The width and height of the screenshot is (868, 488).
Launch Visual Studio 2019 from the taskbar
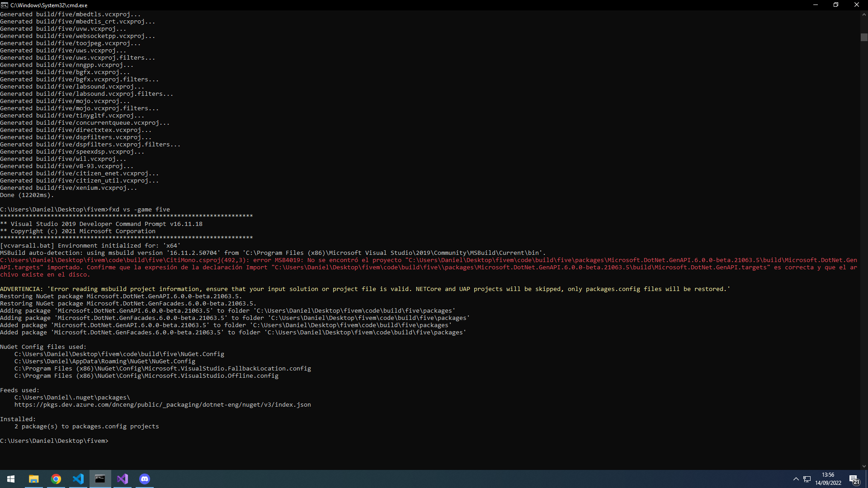[x=123, y=479]
